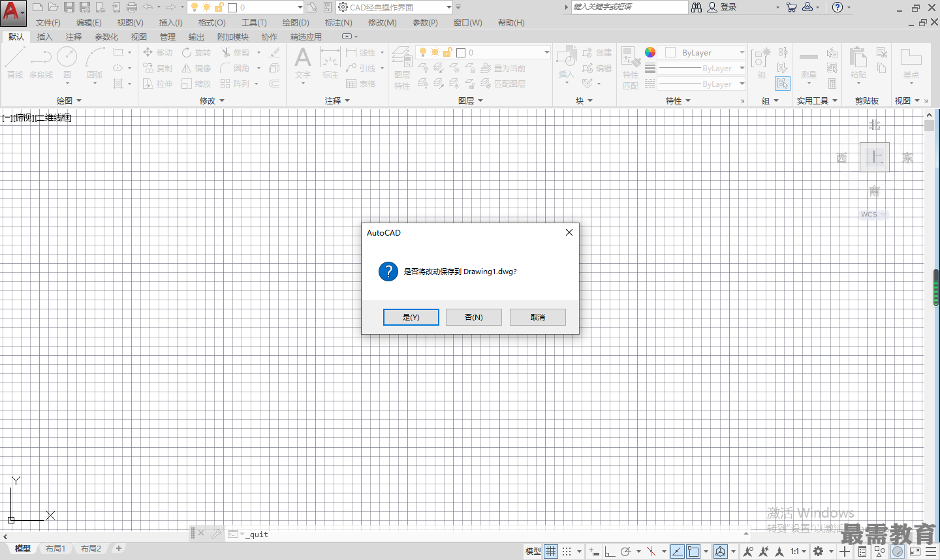The width and height of the screenshot is (940, 560).
Task: Click the Search binoculars icon
Action: click(697, 7)
